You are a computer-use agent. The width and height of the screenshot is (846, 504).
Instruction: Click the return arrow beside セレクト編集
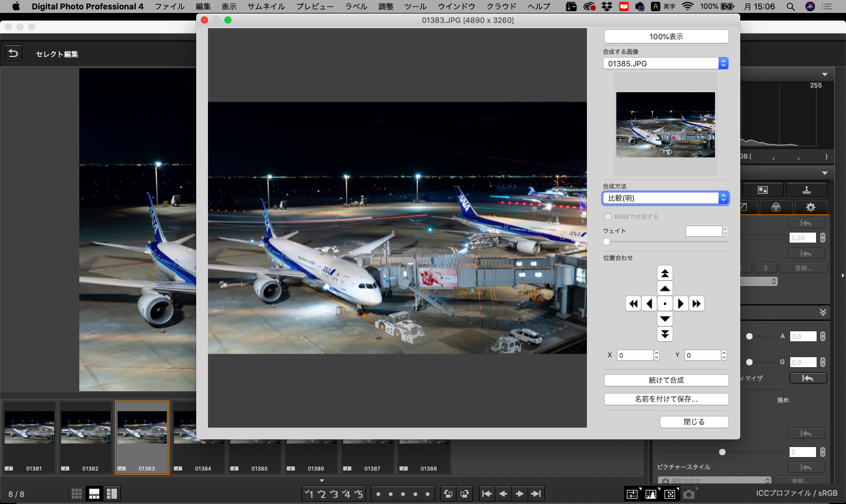point(13,53)
